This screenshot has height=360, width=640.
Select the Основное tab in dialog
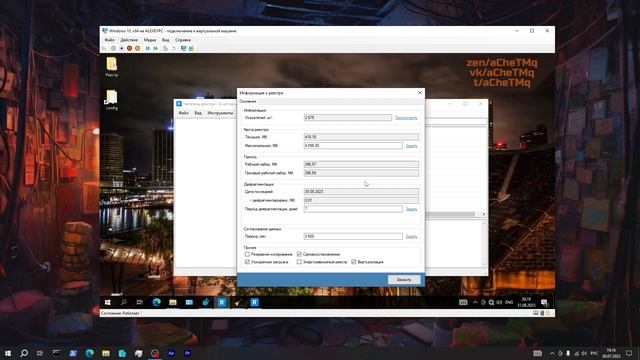coord(248,101)
